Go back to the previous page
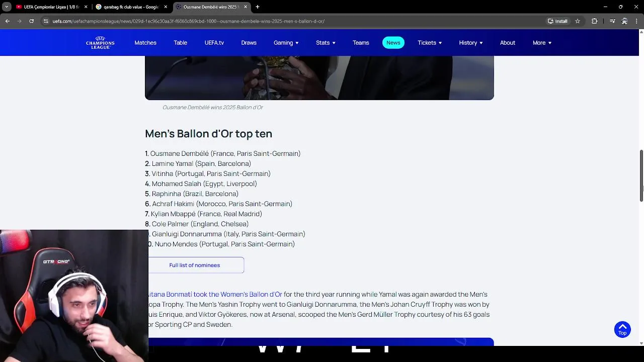The height and width of the screenshot is (362, 644). point(7,21)
